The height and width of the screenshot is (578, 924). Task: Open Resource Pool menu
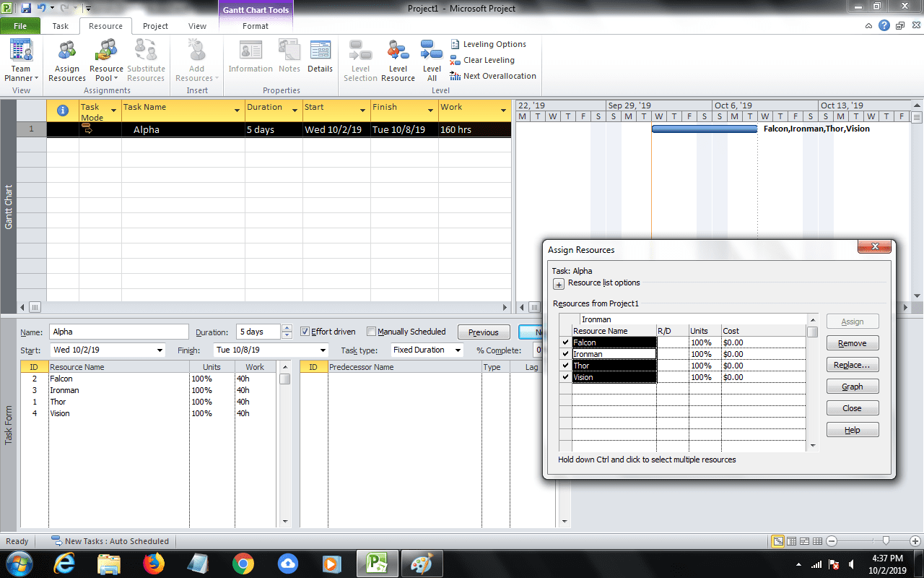106,61
